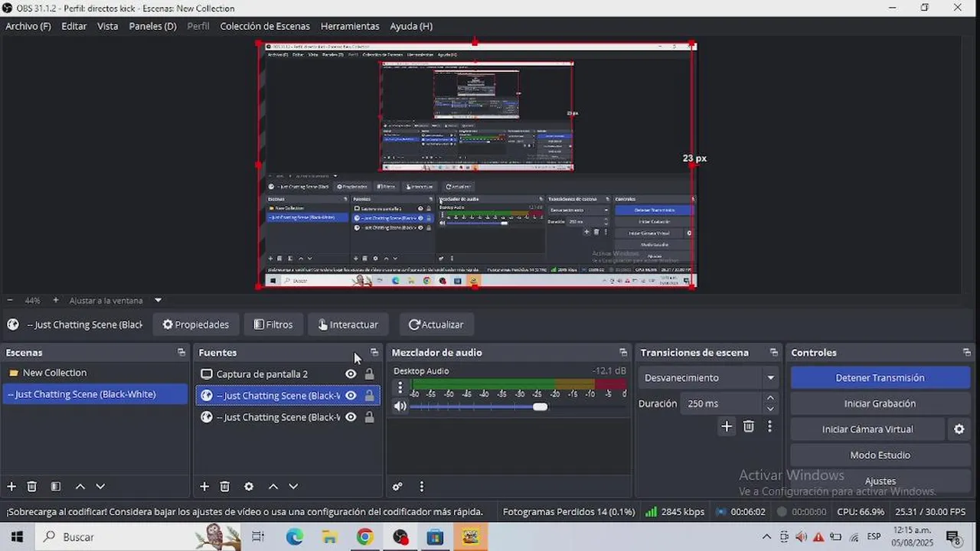Screen dimensions: 980x551
Task: Open the Herramientas menu
Action: tap(350, 26)
